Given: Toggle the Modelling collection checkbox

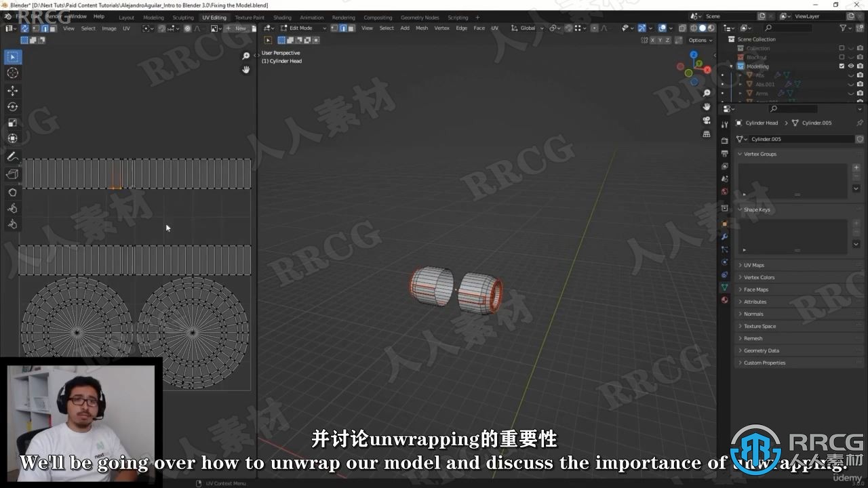Looking at the screenshot, I should [x=842, y=66].
